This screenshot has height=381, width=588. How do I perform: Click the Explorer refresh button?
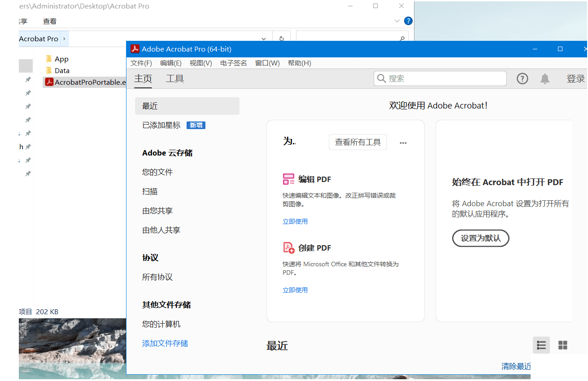(x=282, y=39)
